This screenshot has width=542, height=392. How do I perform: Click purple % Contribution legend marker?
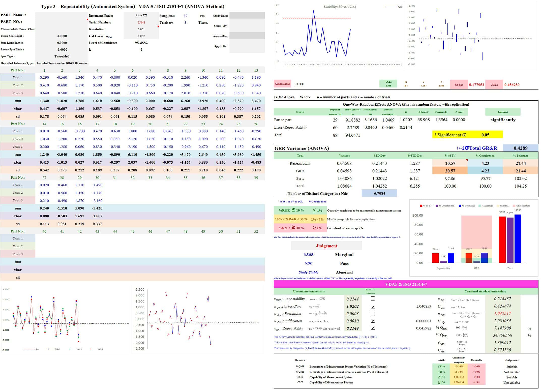(437, 206)
